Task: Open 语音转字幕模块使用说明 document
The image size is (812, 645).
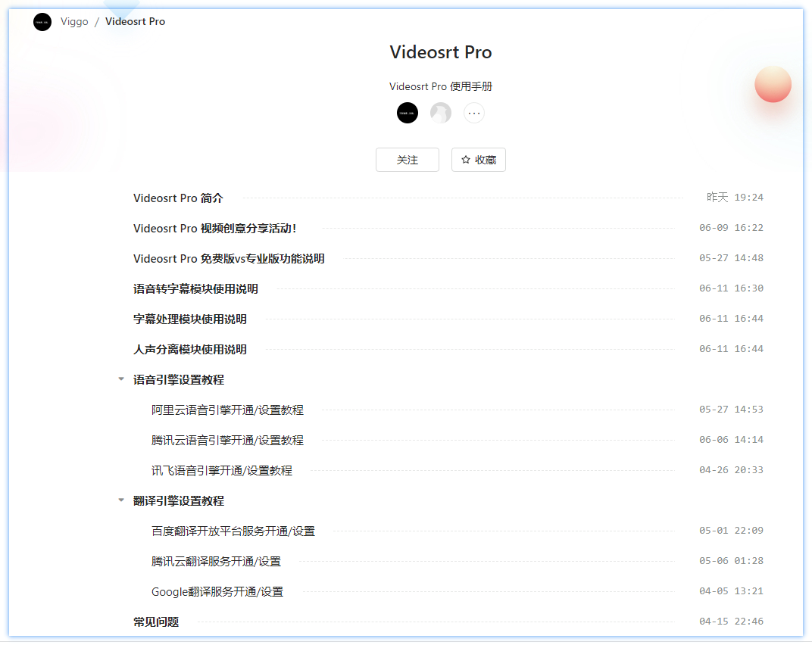Action: click(195, 289)
